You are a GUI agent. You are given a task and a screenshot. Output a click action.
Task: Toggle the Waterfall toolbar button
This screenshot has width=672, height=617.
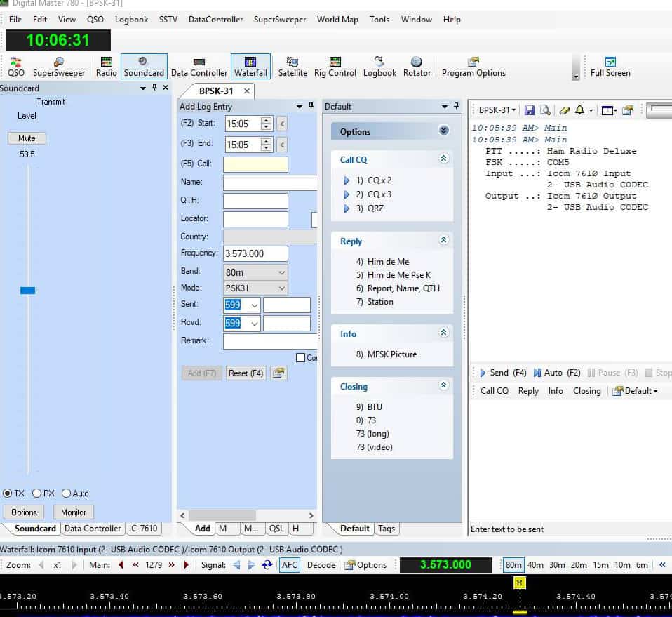click(250, 67)
